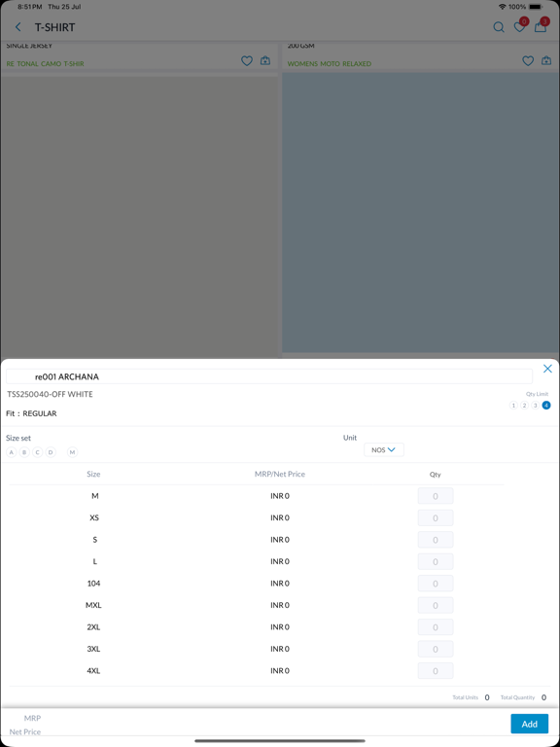Open shopping cart with badge 3
This screenshot has height=747, width=560.
click(x=540, y=27)
